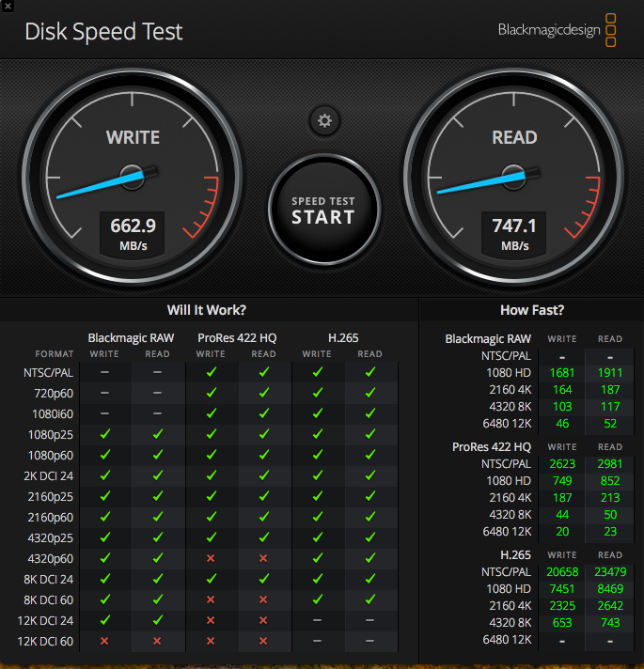Click the ProRes NTSC/PAL read value 2981
Image resolution: width=644 pixels, height=669 pixels.
[610, 464]
